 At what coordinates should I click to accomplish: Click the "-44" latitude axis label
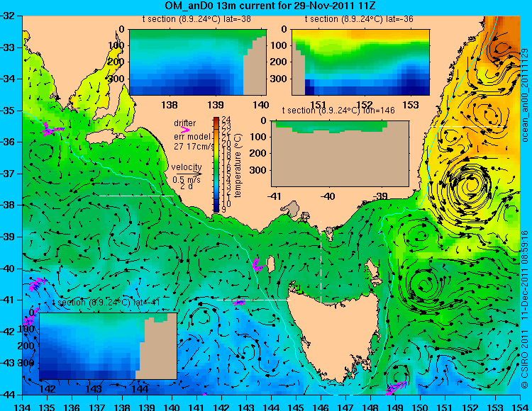pyautogui.click(x=8, y=395)
